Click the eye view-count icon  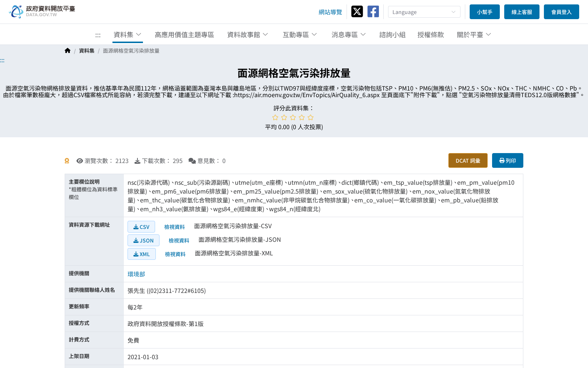click(80, 161)
